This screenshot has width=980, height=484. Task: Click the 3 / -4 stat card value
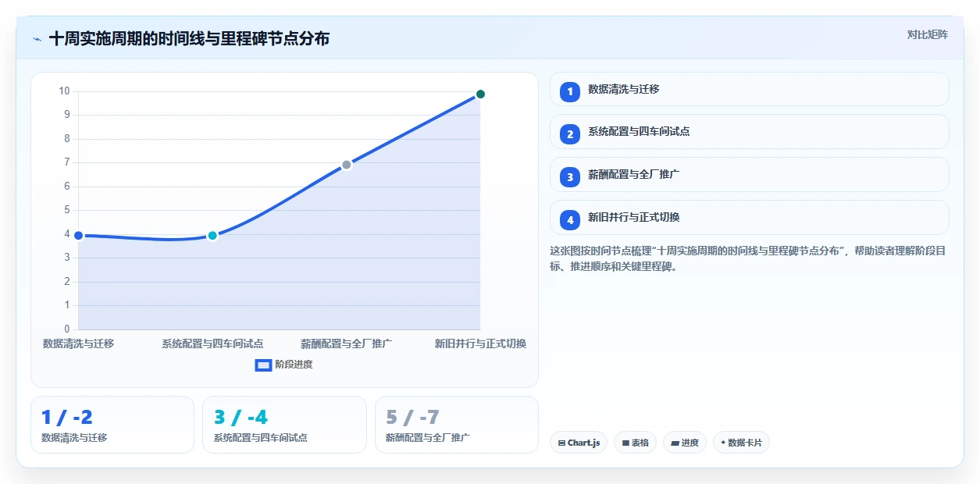click(x=241, y=418)
